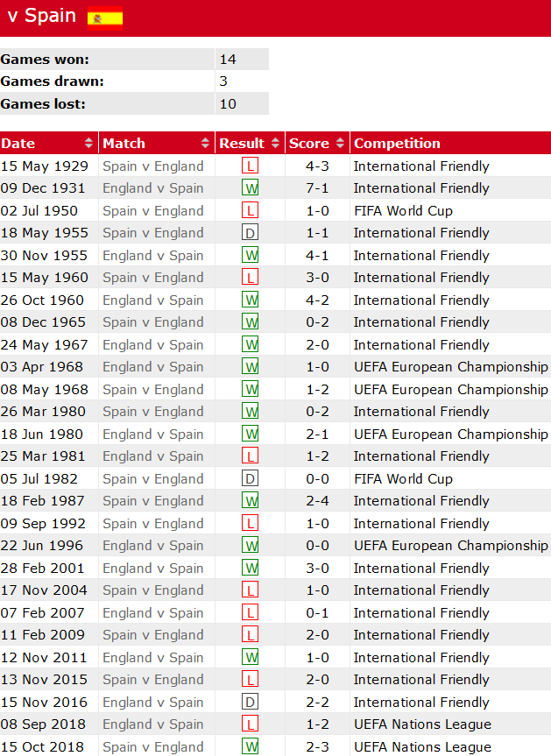
Task: Click the 7-1 score in the 1931 row
Action: point(317,188)
